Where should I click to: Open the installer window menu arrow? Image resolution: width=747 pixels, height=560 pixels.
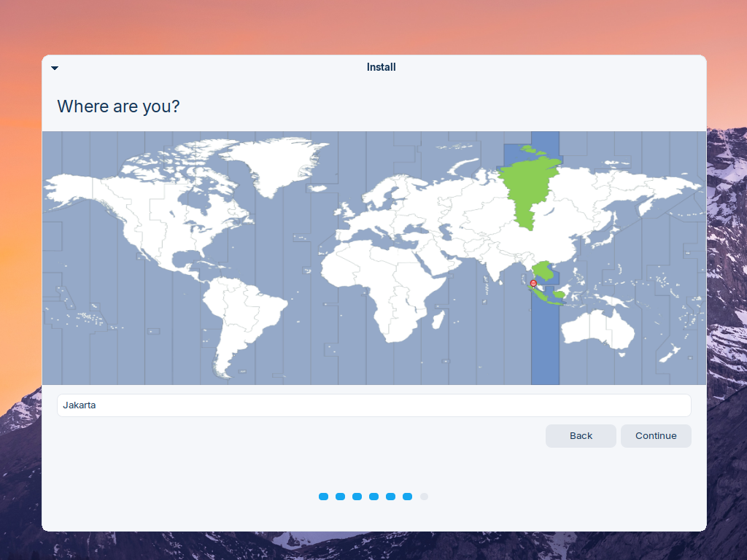pos(55,68)
